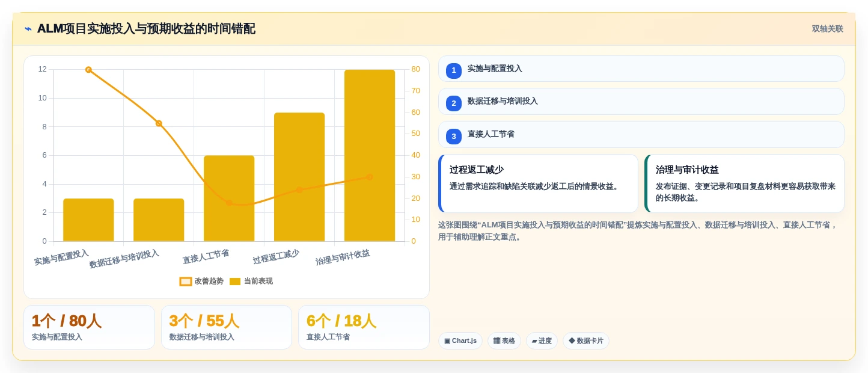Select the 治理与审计收益 card
Screen dimensions: 868x373
click(x=744, y=183)
